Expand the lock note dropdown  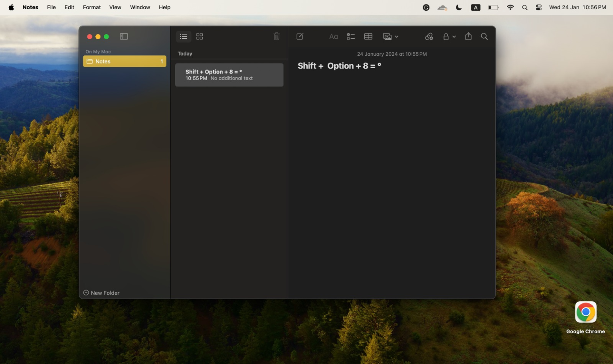tap(449, 37)
